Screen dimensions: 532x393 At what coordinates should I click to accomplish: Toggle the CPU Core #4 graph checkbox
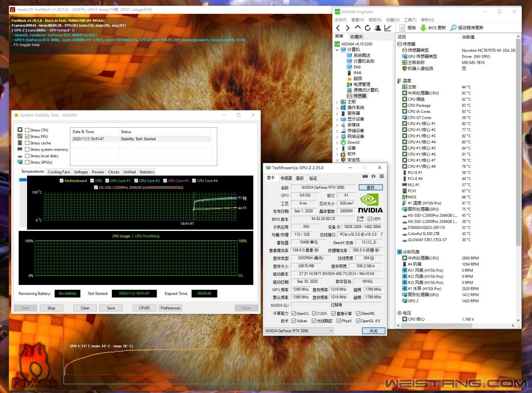[x=194, y=181]
